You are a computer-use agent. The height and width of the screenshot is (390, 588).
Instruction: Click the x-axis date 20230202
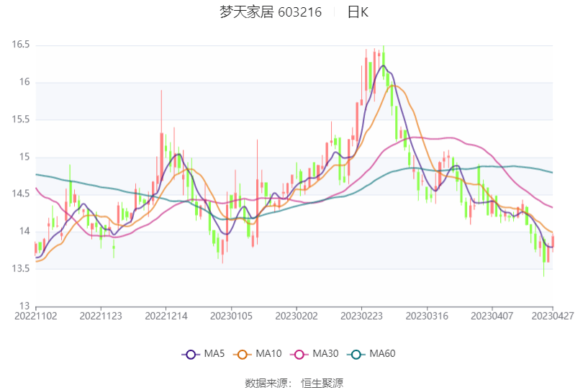pyautogui.click(x=297, y=316)
